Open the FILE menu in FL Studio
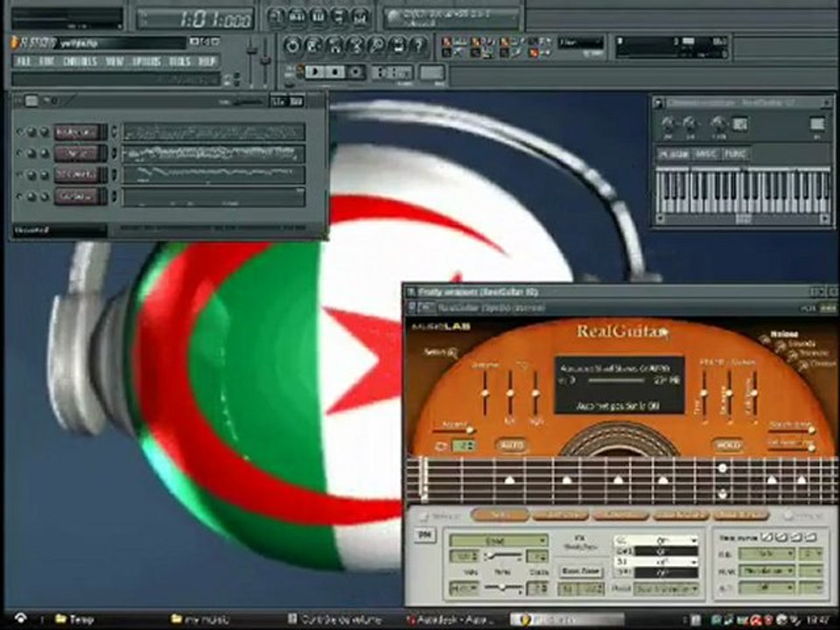The width and height of the screenshot is (840, 630). click(24, 61)
